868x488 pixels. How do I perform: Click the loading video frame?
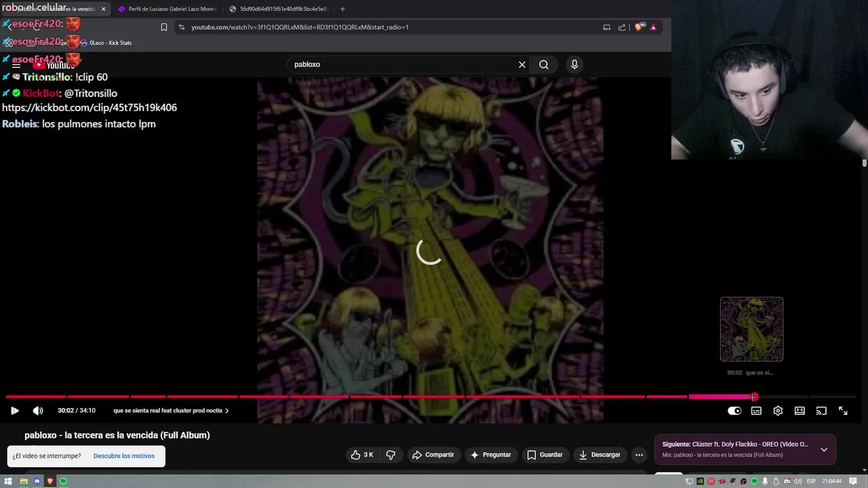[430, 250]
